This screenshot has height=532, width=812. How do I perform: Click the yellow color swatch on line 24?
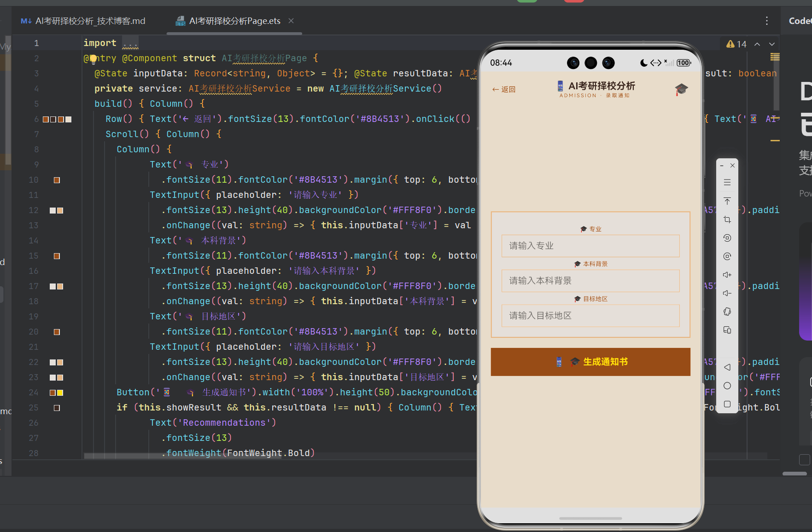[60, 393]
